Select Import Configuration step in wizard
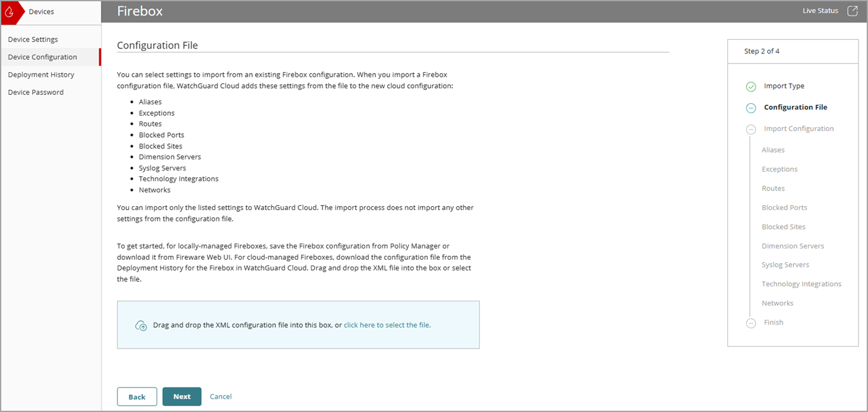This screenshot has width=868, height=412. [x=799, y=129]
